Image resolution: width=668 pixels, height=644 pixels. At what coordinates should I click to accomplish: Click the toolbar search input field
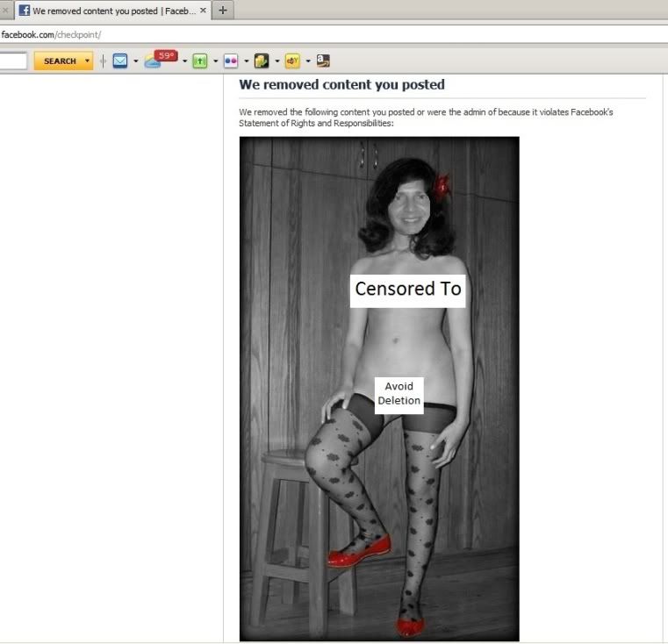click(x=13, y=61)
